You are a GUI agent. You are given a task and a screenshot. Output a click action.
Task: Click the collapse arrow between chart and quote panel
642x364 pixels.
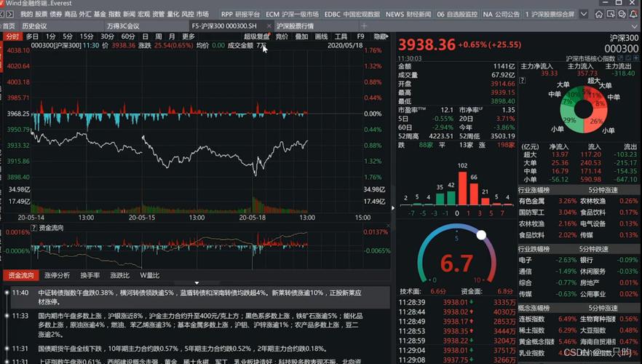[x=393, y=208]
